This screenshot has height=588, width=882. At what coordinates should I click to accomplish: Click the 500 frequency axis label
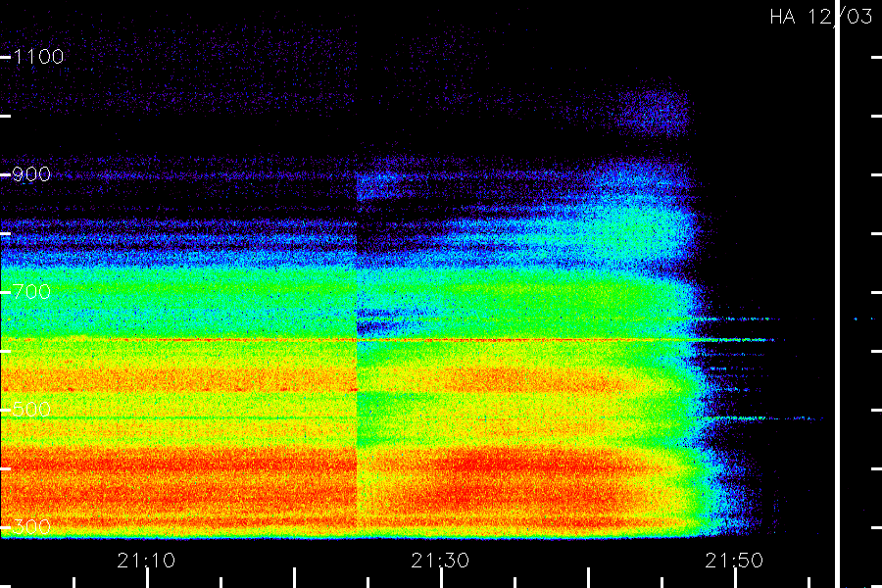[31, 409]
